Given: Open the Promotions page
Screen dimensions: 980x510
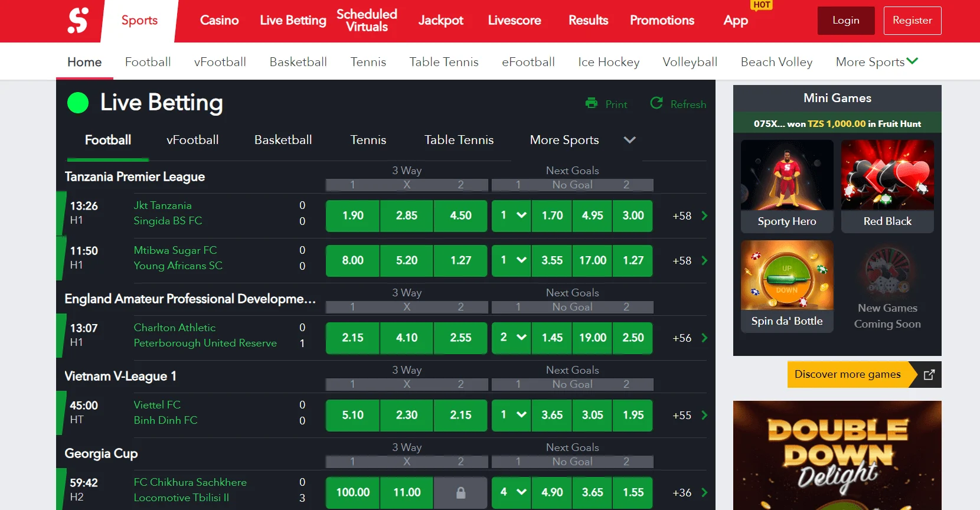Looking at the screenshot, I should pyautogui.click(x=662, y=21).
